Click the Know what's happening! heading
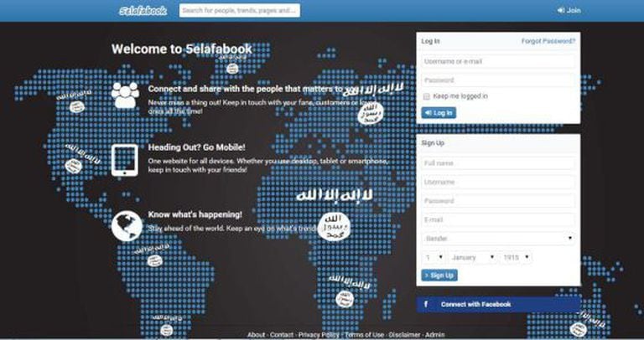The width and height of the screenshot is (644, 340). [x=195, y=214]
